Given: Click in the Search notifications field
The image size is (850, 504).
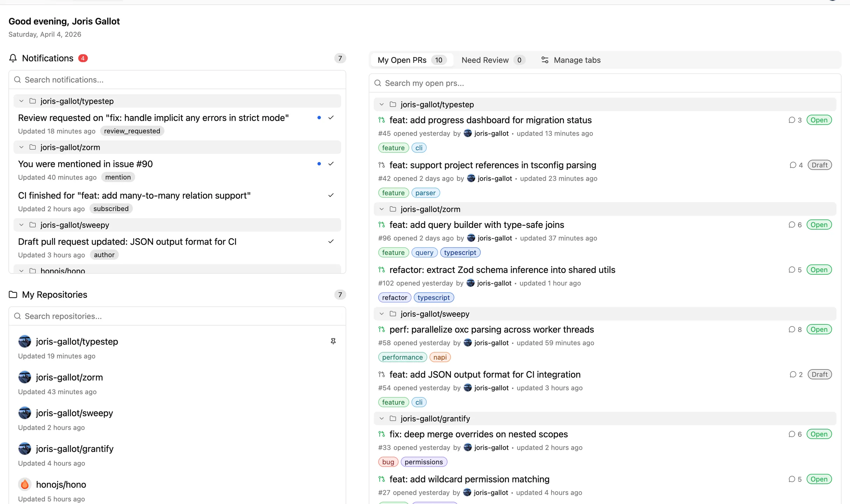Looking at the screenshot, I should point(177,80).
